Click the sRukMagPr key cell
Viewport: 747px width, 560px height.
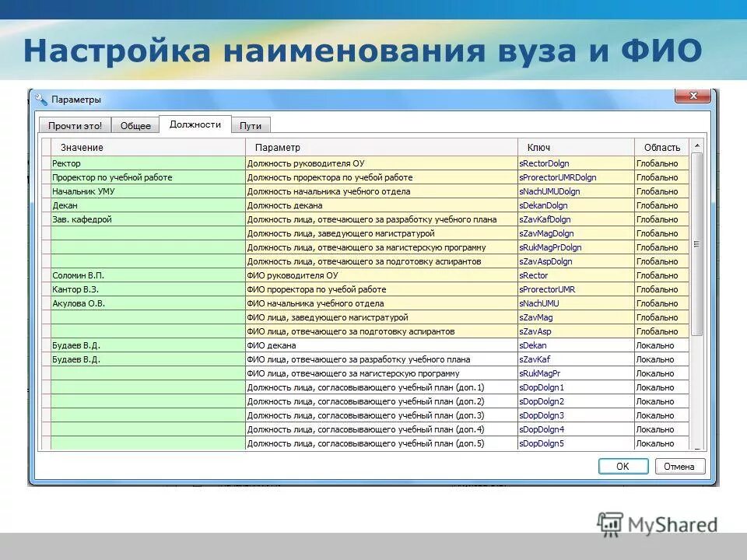(576, 373)
